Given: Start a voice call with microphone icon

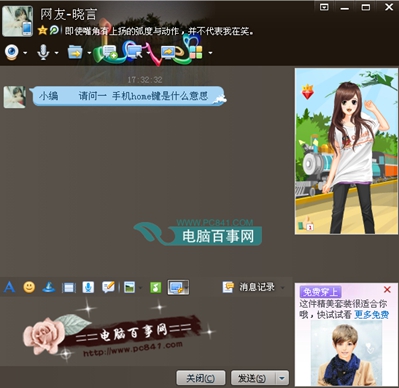Looking at the screenshot, I should click(x=43, y=52).
